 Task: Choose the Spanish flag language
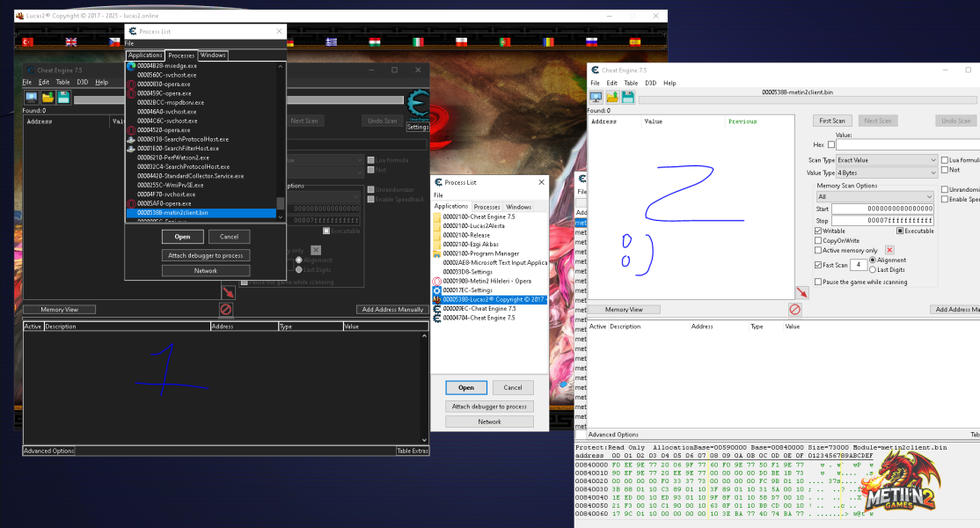(635, 42)
